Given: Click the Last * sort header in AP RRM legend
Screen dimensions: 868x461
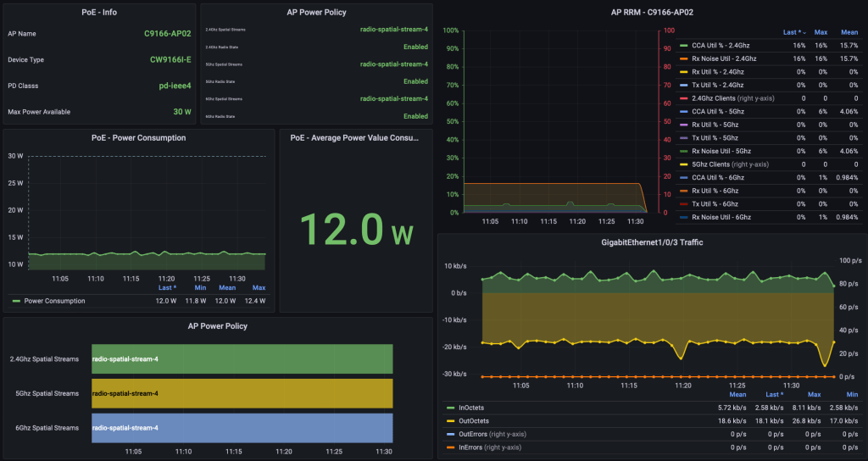Looking at the screenshot, I should [x=793, y=32].
